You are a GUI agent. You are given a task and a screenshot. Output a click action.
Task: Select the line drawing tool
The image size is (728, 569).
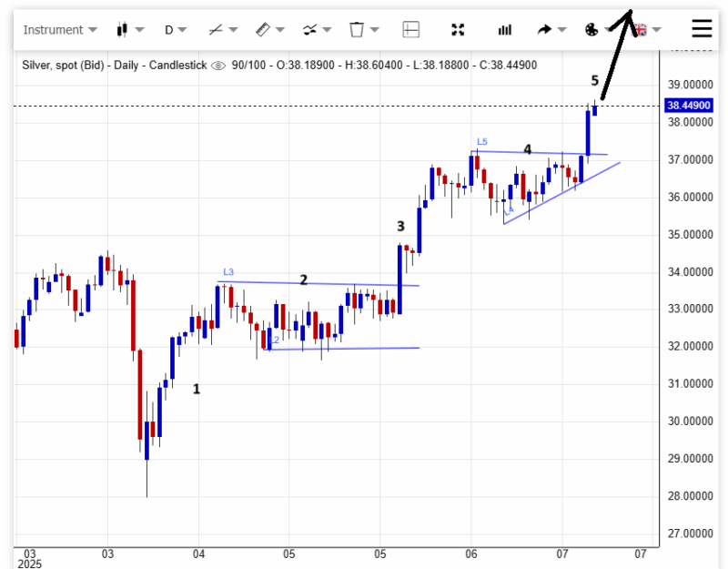coord(221,29)
